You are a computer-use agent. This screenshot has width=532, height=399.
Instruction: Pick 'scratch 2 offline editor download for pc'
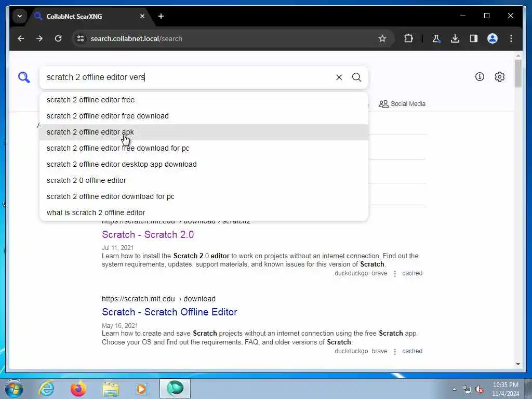(x=204, y=196)
